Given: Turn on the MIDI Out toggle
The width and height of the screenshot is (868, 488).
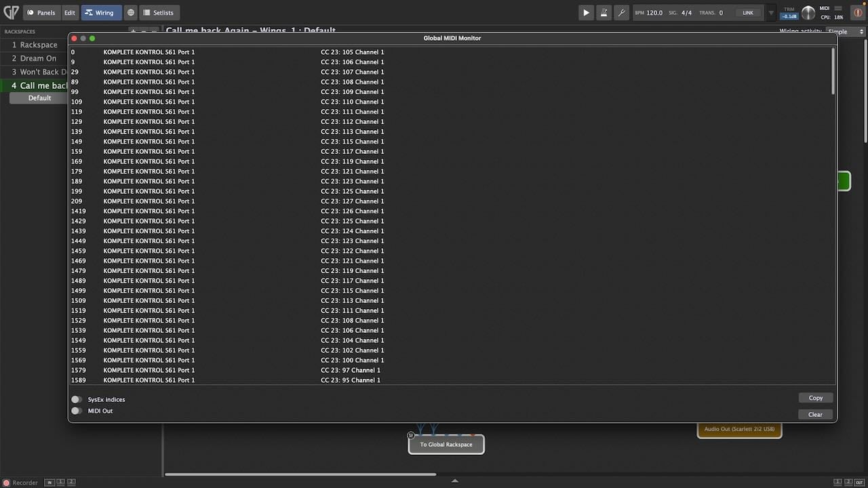Looking at the screenshot, I should coord(77,411).
